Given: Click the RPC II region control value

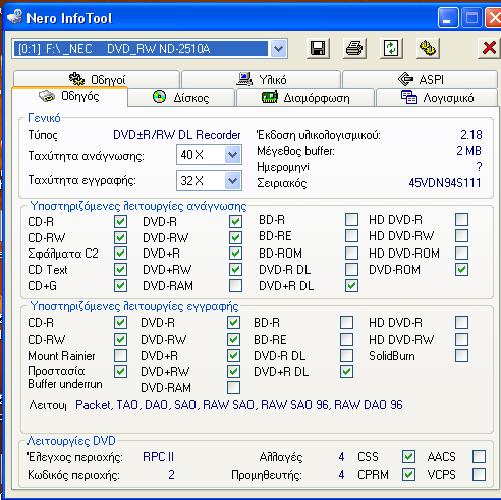Looking at the screenshot, I should coord(158,456).
